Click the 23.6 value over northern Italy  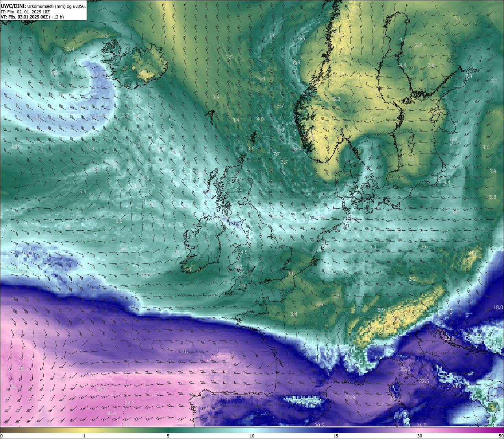pos(405,369)
